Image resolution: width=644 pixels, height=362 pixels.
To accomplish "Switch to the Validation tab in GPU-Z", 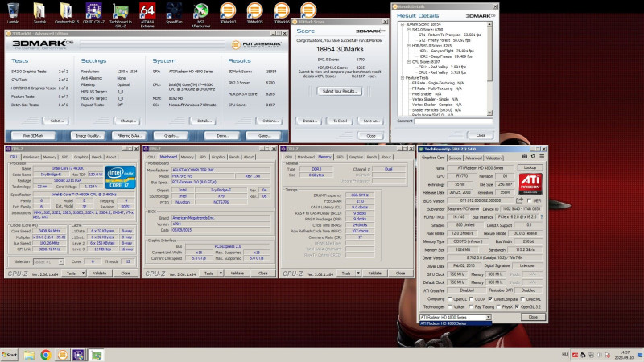I will 493,158.
